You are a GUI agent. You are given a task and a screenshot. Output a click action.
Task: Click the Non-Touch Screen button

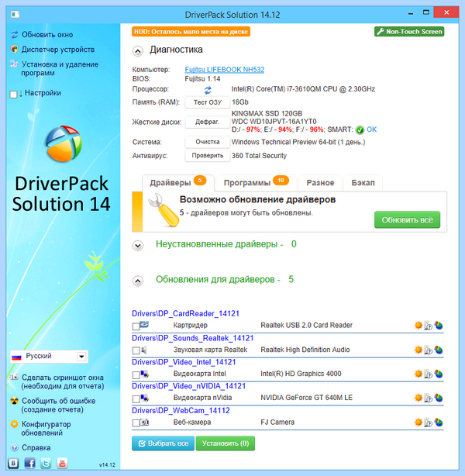tap(409, 32)
